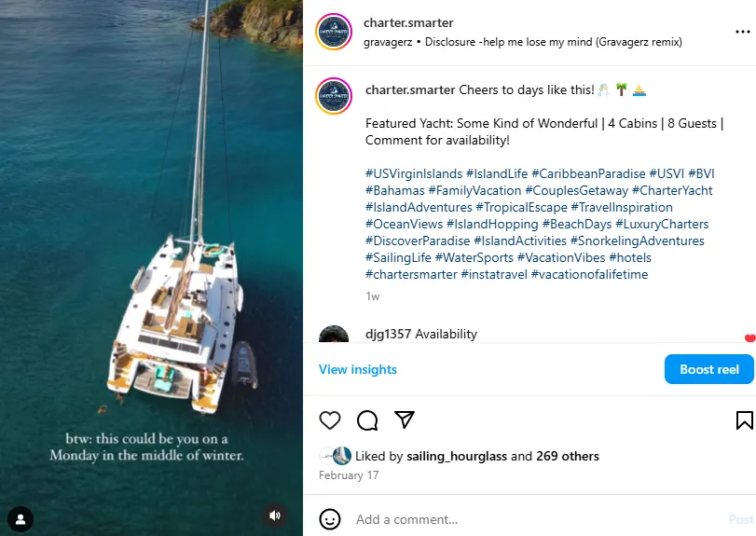The height and width of the screenshot is (536, 756).
Task: Open emoji picker in comment box
Action: 329,518
